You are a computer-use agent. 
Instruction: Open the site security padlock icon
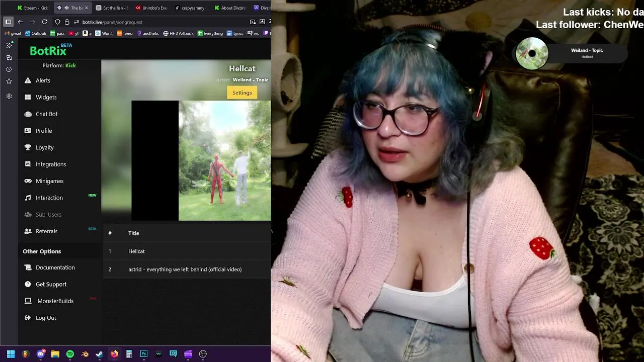coord(67,22)
